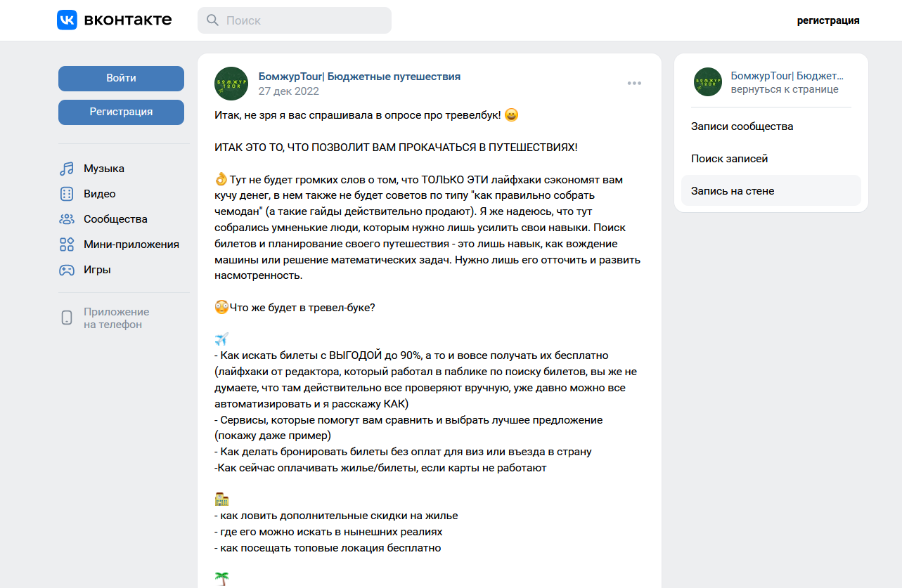Click the post author's avatar thumbnail
Viewport: 902px width, 588px height.
pyautogui.click(x=231, y=84)
